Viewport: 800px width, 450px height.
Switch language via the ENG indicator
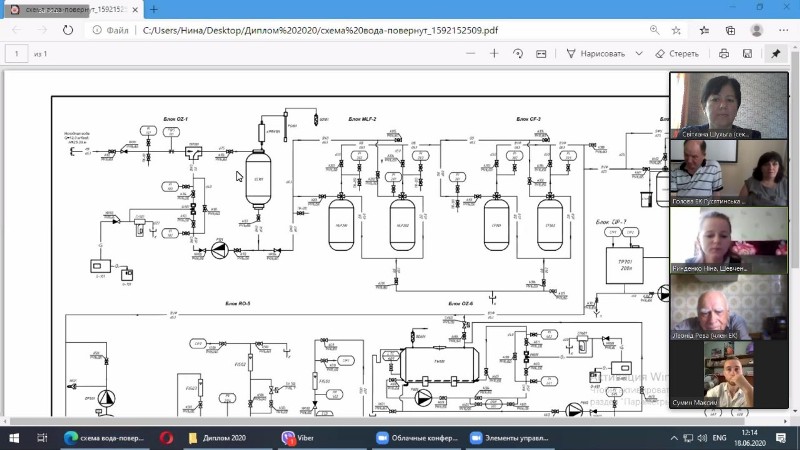pos(719,438)
